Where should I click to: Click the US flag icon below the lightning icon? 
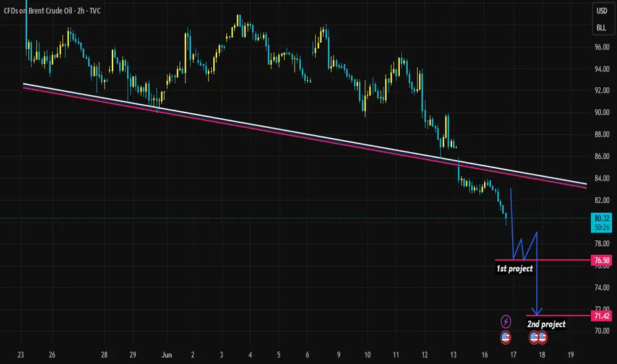506,338
